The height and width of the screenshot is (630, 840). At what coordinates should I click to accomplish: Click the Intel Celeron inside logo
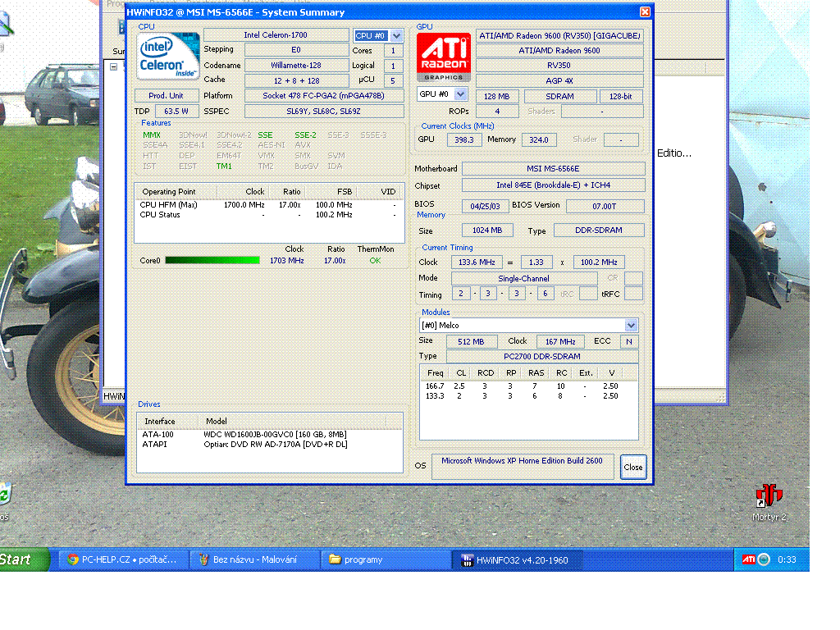[168, 57]
